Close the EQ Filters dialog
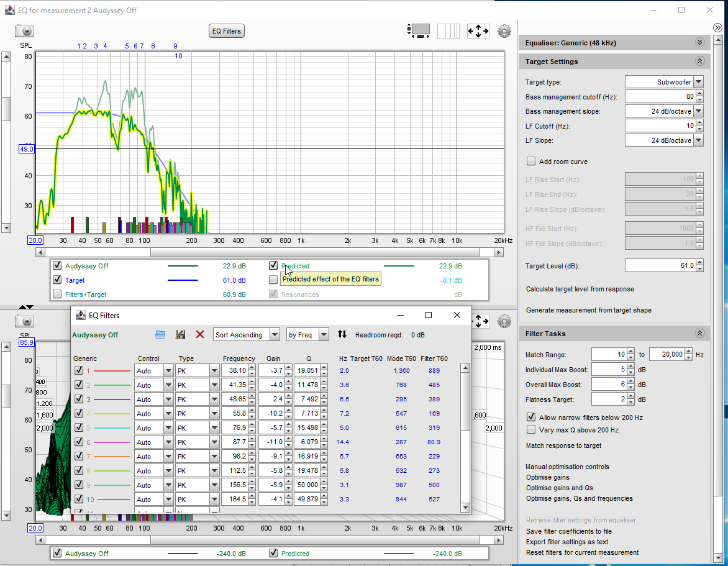The width and height of the screenshot is (728, 566). [x=457, y=315]
